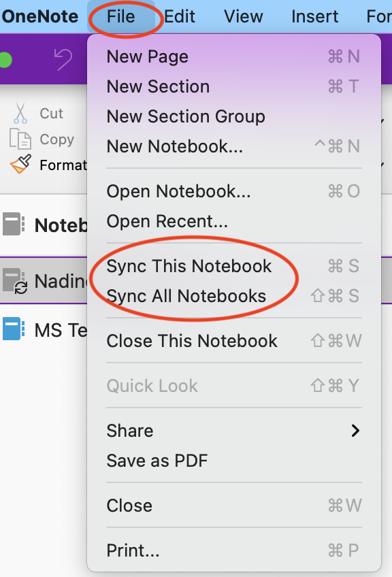Click the Format painter brush icon
The image size is (392, 577).
pos(20,164)
